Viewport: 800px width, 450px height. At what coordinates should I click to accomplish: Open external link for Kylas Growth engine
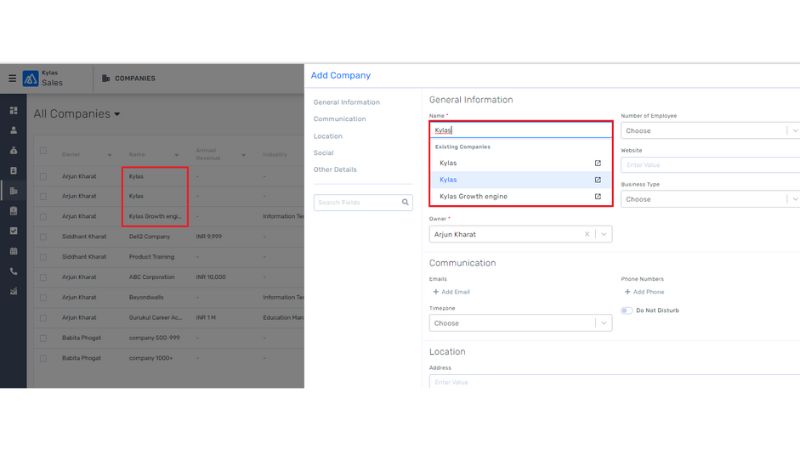click(598, 197)
